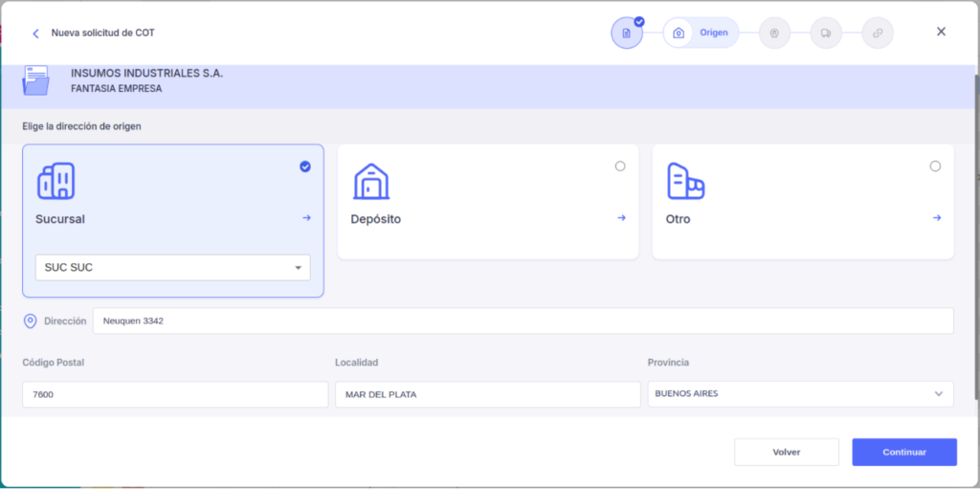
Task: Jump to the destination pin step icon
Action: (x=774, y=33)
